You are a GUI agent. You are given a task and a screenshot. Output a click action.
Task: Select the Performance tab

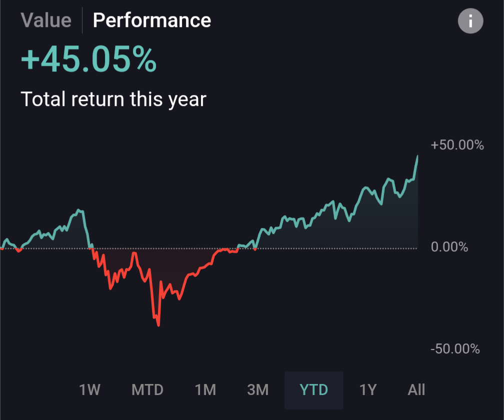pyautogui.click(x=152, y=20)
